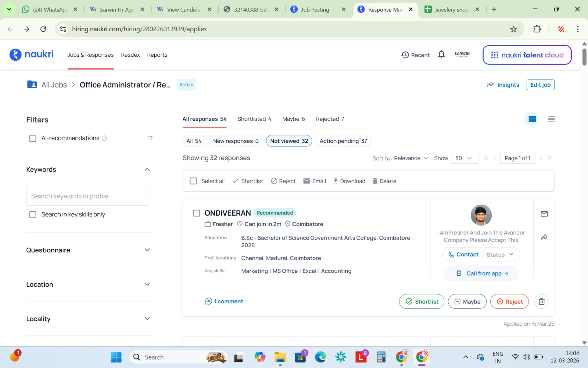Check Search in key skills only

click(33, 215)
